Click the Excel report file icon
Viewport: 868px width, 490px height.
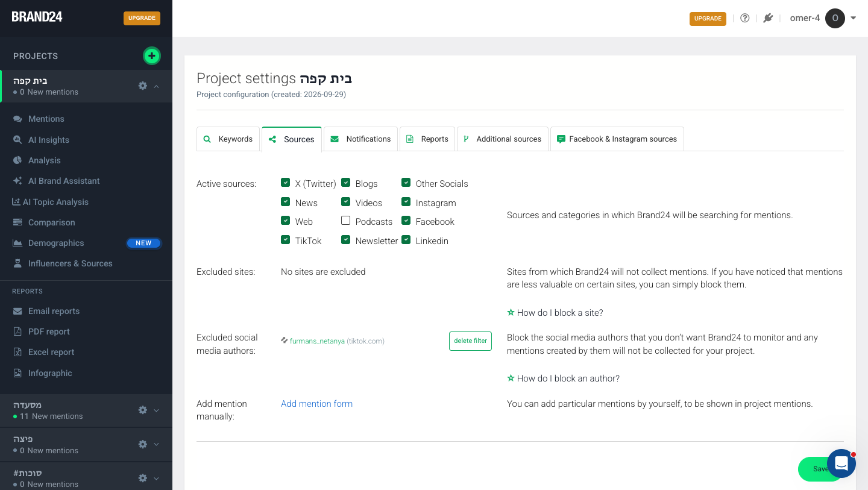(17, 352)
